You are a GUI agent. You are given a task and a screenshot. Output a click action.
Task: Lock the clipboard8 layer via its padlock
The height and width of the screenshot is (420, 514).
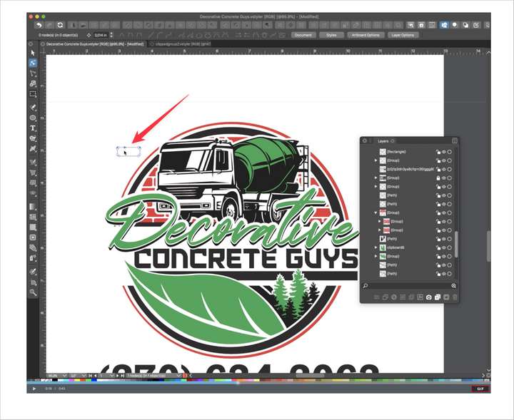point(438,248)
